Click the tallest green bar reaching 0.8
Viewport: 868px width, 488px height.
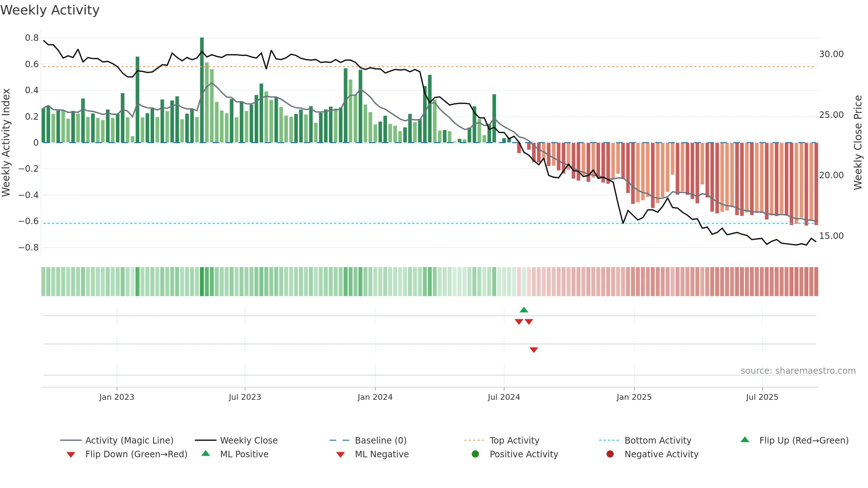point(202,90)
